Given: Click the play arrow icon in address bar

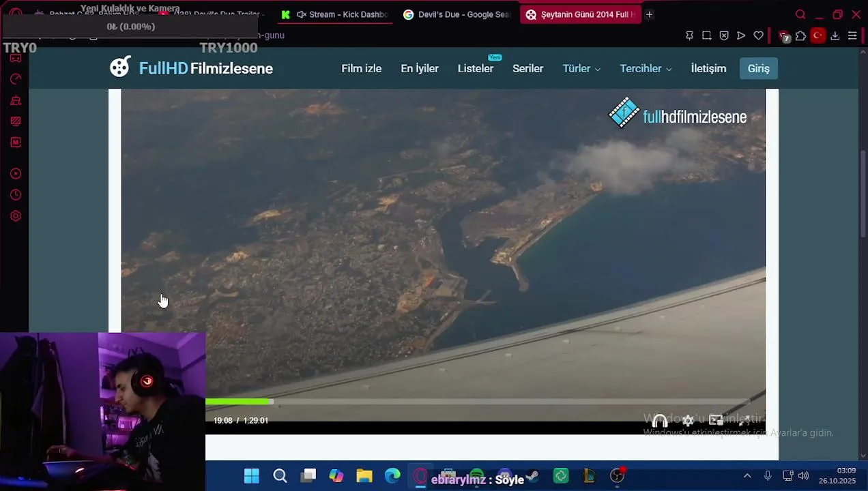Looking at the screenshot, I should pos(741,35).
